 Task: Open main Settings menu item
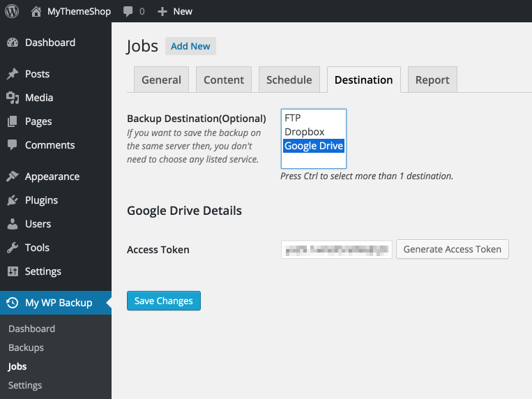43,271
